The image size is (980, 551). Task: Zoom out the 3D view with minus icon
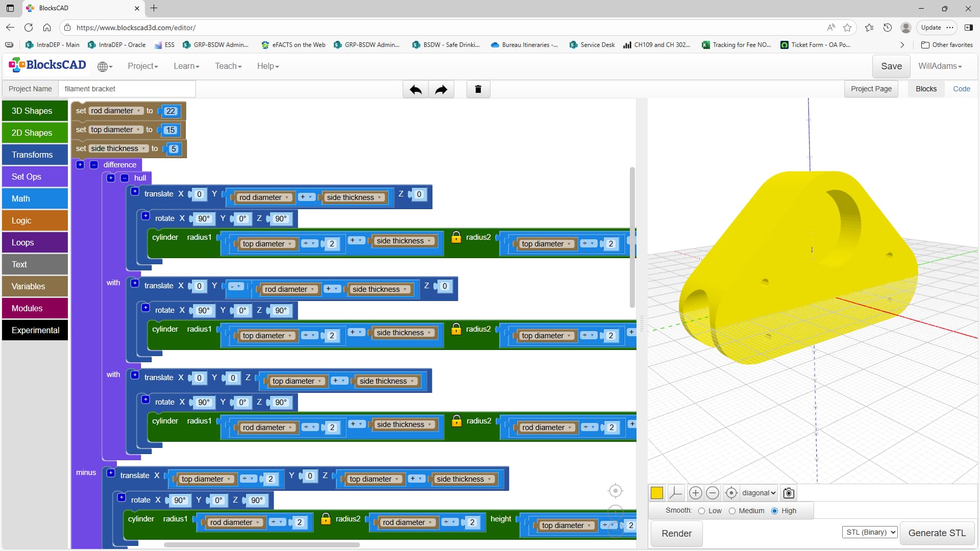point(713,493)
